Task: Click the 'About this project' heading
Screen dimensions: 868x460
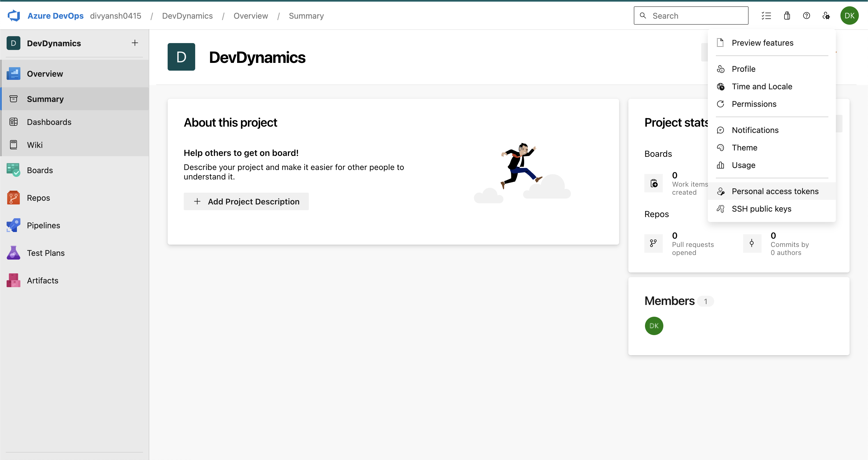Action: tap(230, 123)
